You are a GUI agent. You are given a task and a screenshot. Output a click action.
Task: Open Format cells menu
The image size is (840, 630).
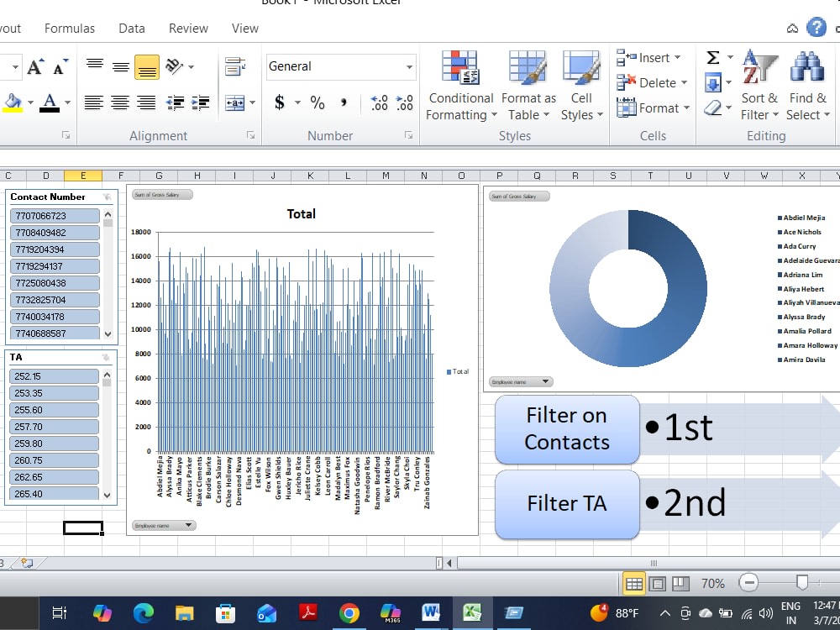point(653,108)
